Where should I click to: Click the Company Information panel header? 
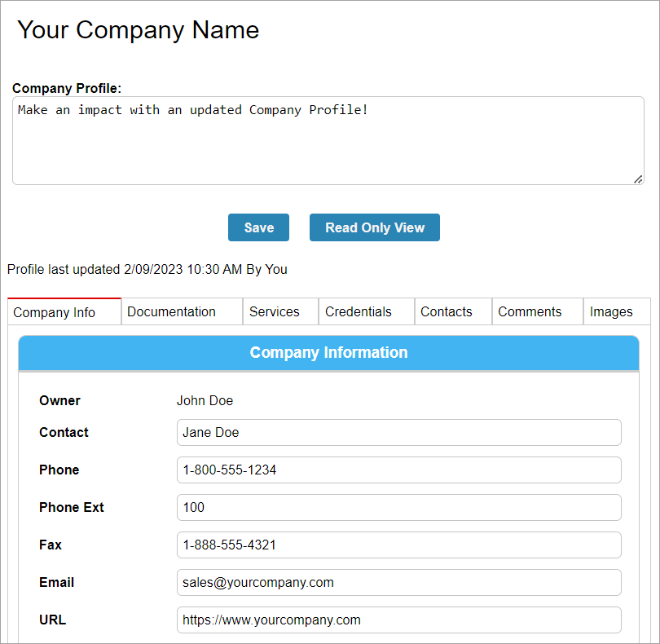pyautogui.click(x=328, y=353)
